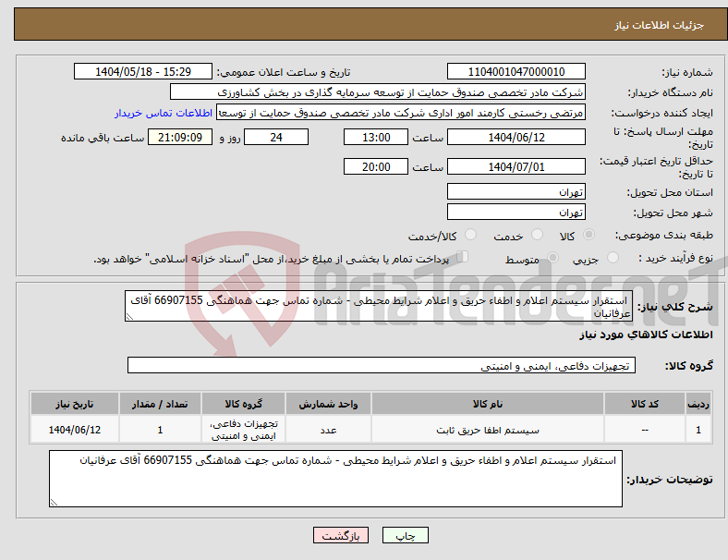Image resolution: width=728 pixels, height=560 pixels.
Task: Click the deadline time field 13:00
Action: coord(376,137)
